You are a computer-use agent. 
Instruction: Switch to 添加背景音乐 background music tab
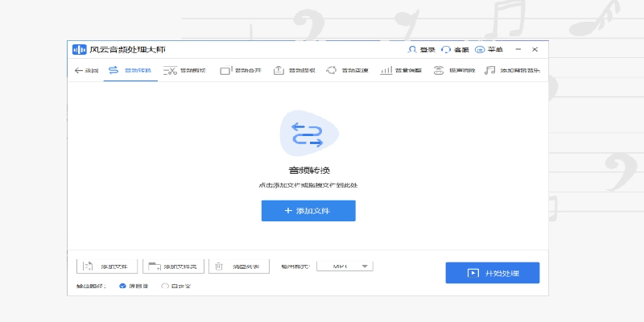(512, 71)
